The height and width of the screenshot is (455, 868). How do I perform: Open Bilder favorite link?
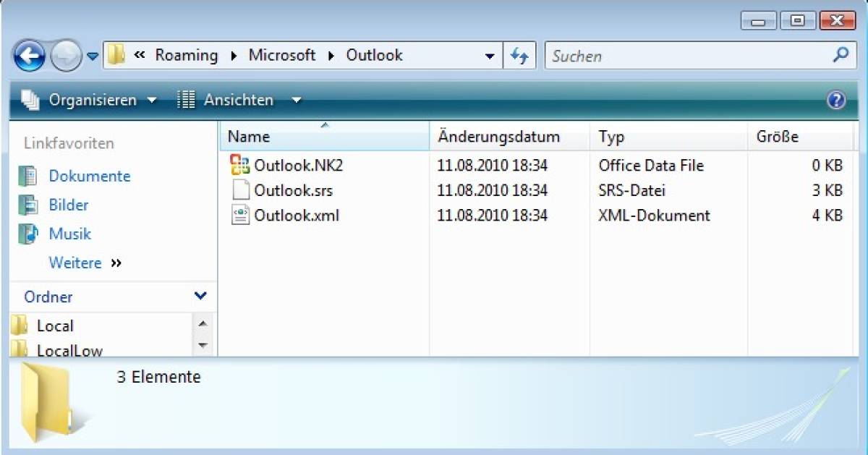[69, 205]
